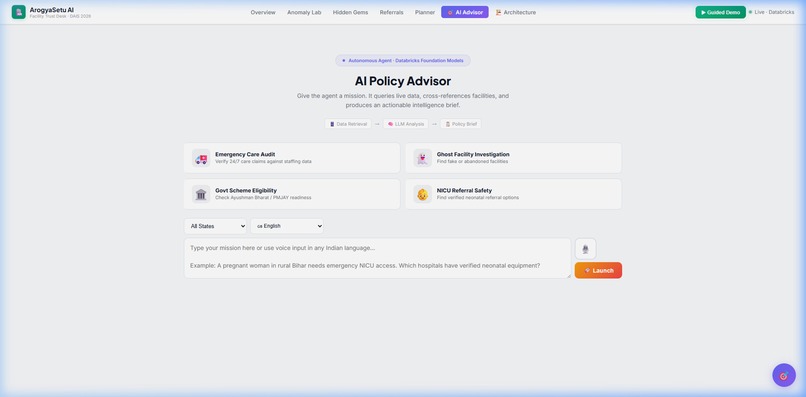Click the microphone voice input button
The width and height of the screenshot is (806, 397).
[x=585, y=249]
